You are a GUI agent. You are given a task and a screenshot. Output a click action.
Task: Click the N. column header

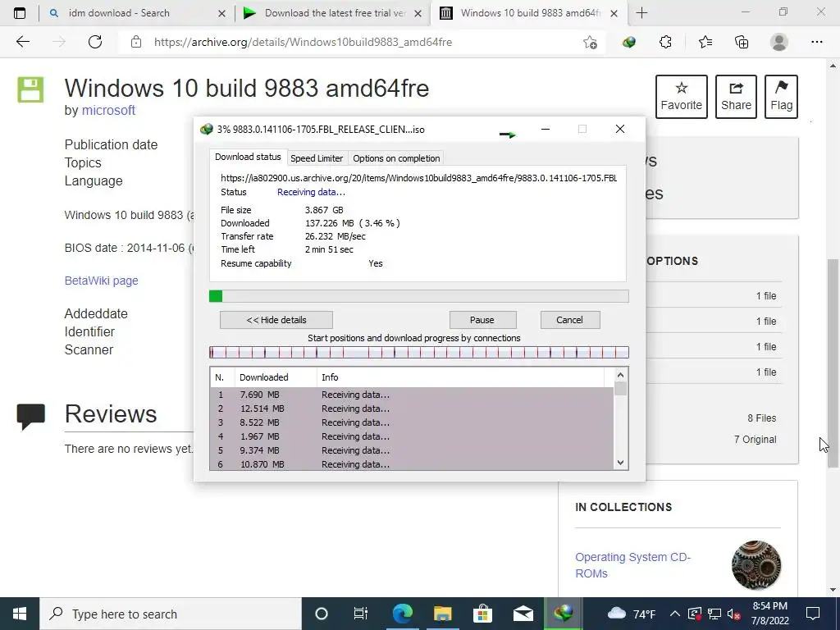(222, 377)
